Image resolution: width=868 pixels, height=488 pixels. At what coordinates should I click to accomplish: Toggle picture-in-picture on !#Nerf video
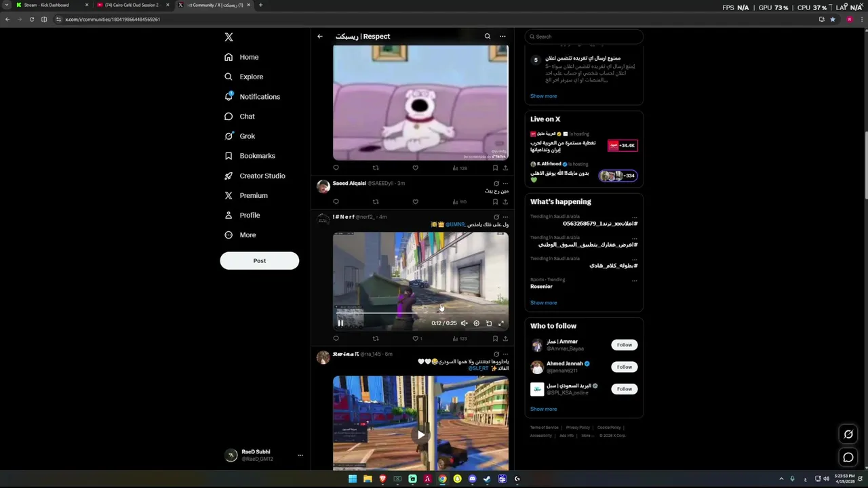(489, 323)
